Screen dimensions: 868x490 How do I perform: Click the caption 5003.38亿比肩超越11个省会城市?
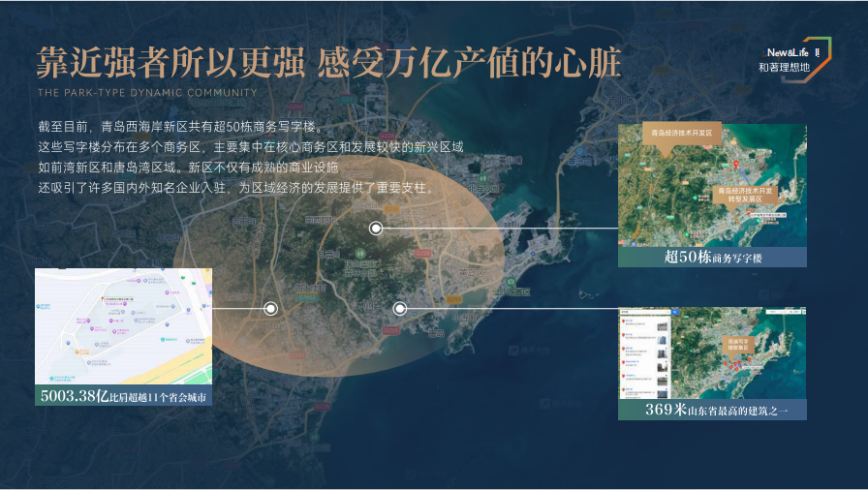(123, 396)
